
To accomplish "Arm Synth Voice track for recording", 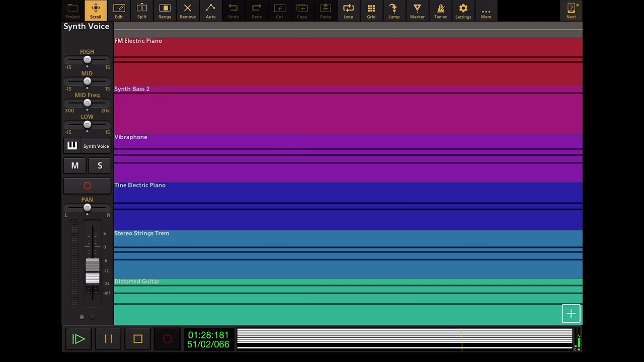I will [x=87, y=186].
